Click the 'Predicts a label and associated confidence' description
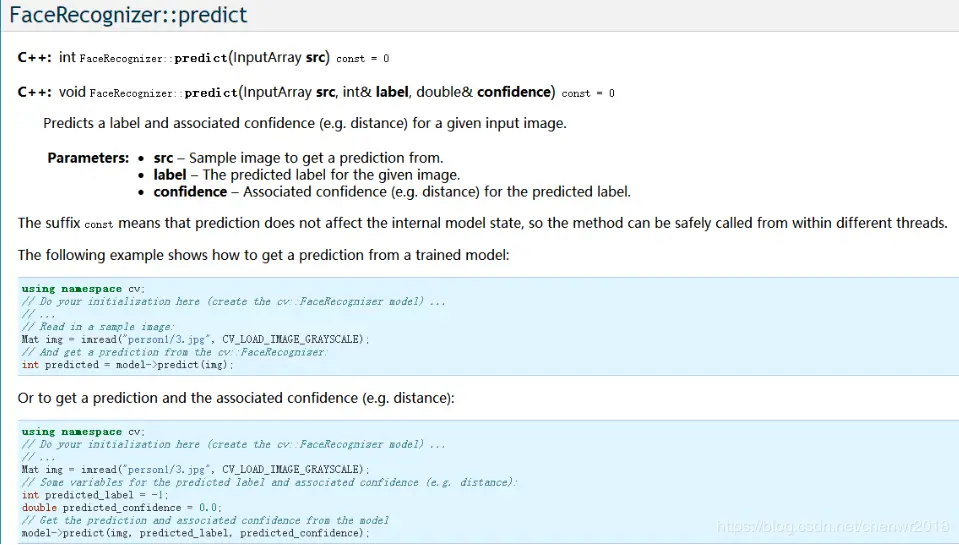The width and height of the screenshot is (959, 545). point(305,124)
